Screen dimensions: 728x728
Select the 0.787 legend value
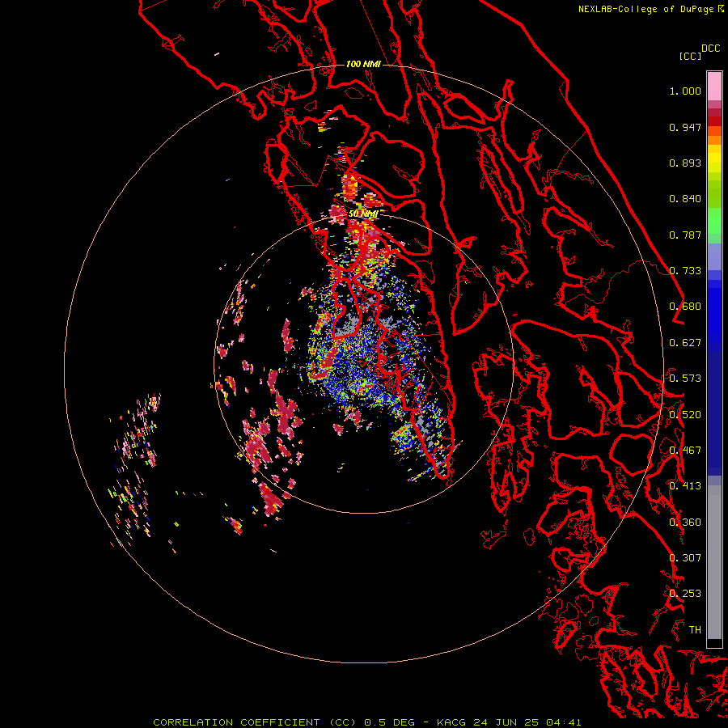coord(685,235)
